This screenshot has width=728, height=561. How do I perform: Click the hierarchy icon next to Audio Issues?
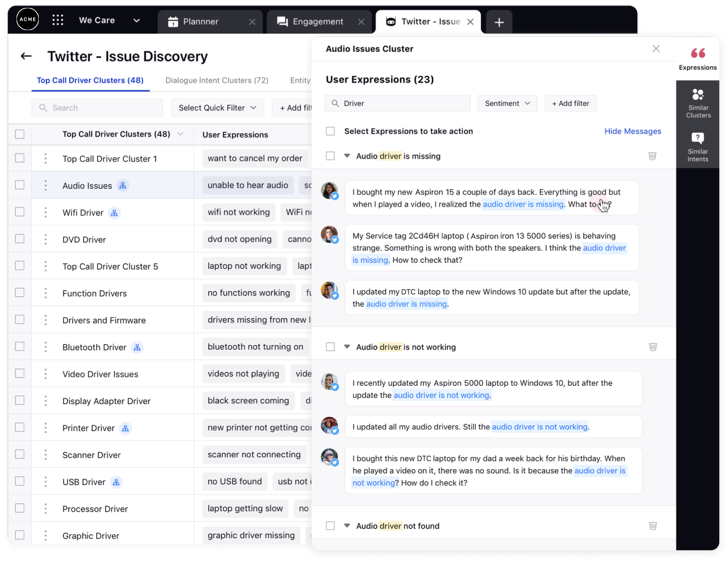(x=123, y=186)
